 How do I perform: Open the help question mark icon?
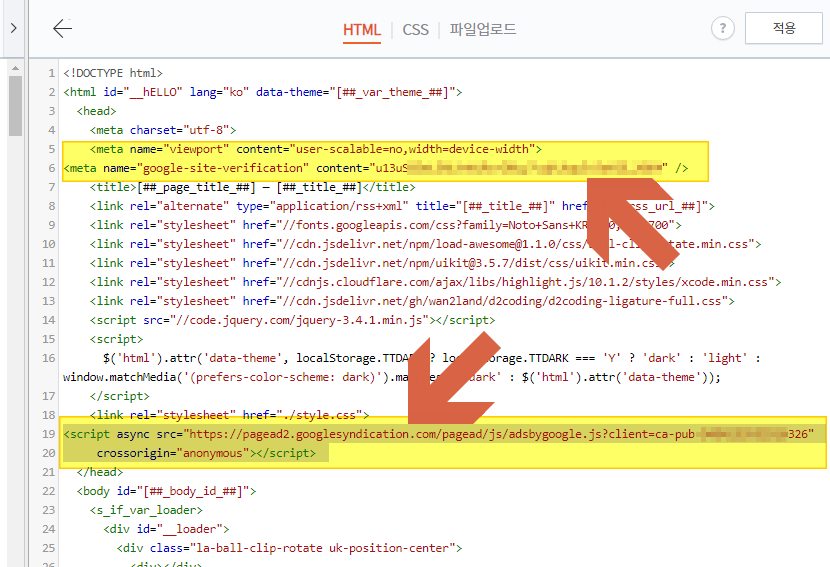[x=723, y=28]
